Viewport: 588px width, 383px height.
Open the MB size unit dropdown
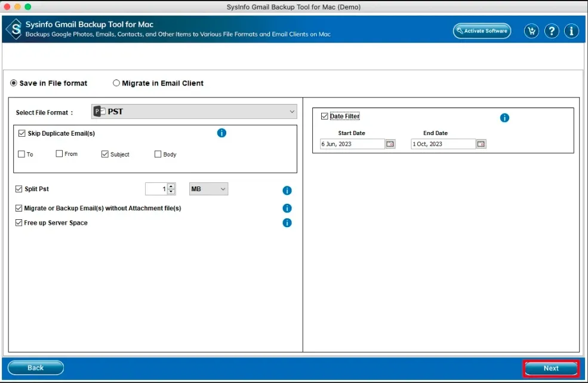tap(208, 189)
